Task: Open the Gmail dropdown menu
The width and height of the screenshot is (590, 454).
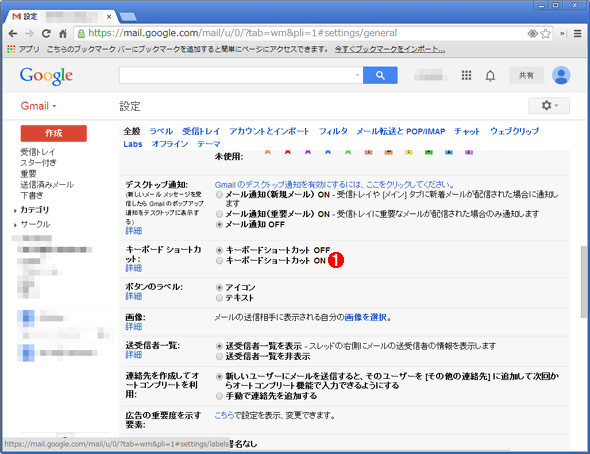Action: tap(38, 106)
